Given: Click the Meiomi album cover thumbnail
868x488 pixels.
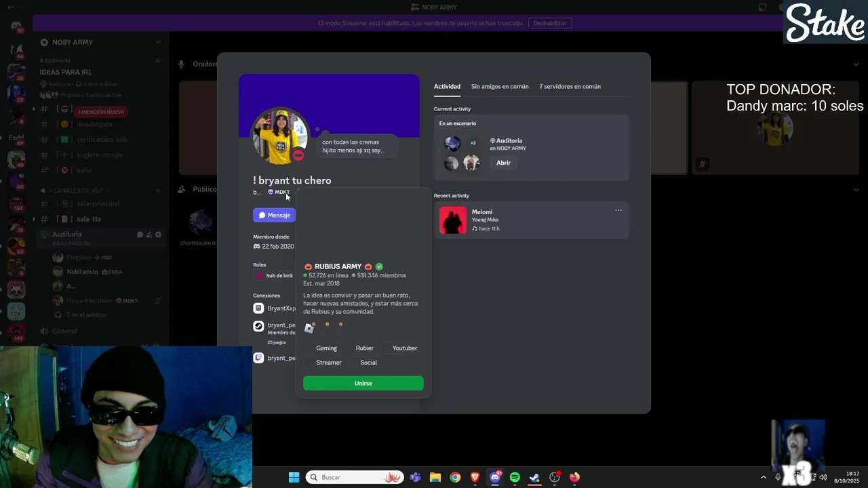Looking at the screenshot, I should [x=452, y=220].
